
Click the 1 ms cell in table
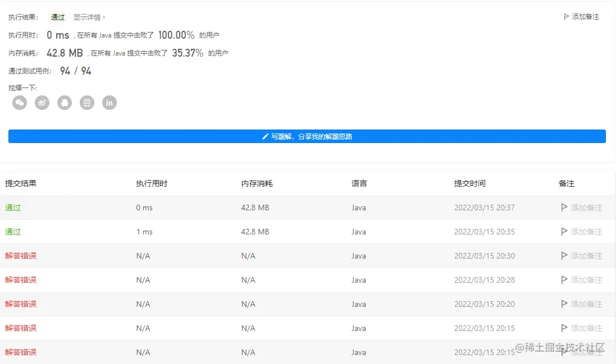144,232
